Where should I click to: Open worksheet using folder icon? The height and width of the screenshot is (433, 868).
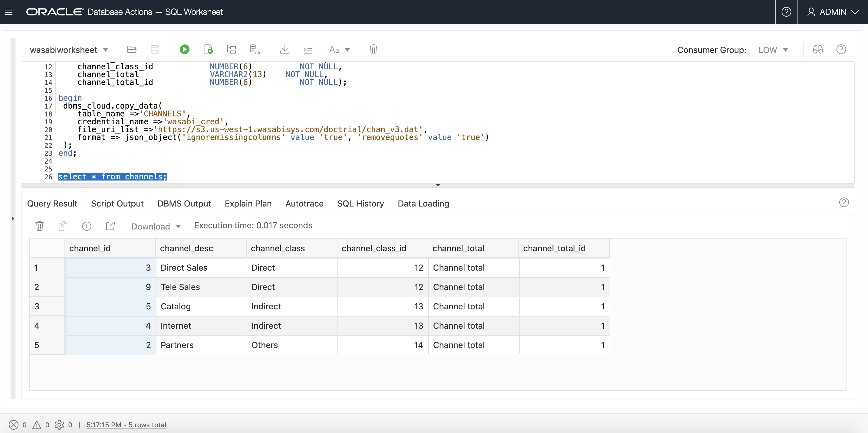[x=131, y=50]
